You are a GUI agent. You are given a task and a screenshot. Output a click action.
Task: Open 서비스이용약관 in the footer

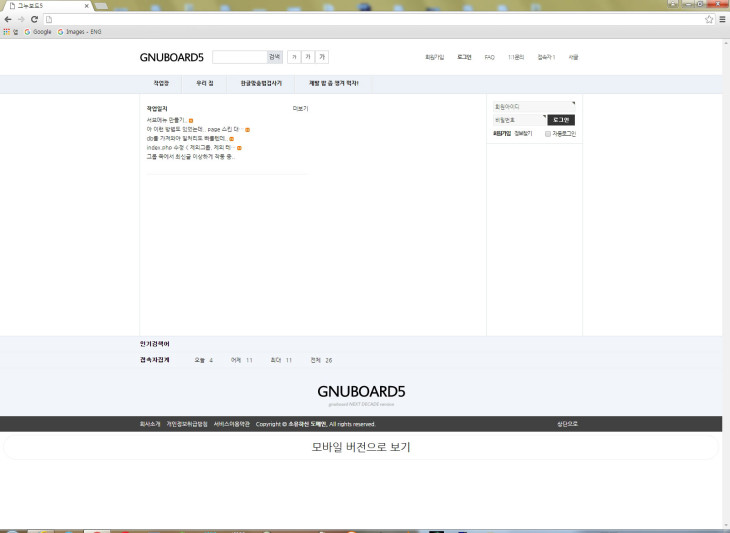click(232, 424)
